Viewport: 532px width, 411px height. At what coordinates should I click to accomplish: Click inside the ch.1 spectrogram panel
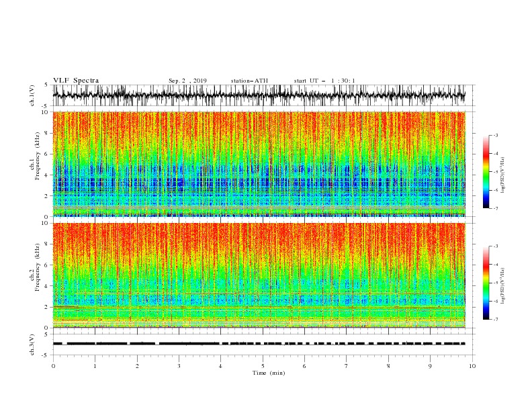(259, 164)
